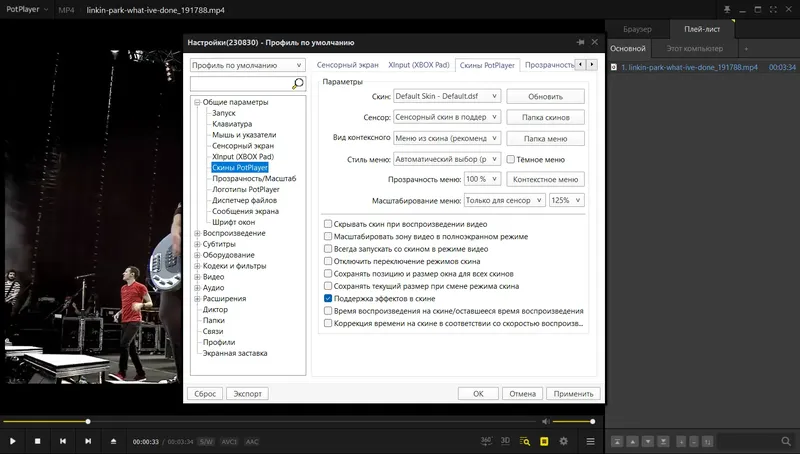Click the Сброс button
The width and height of the screenshot is (800, 454).
pyautogui.click(x=205, y=394)
